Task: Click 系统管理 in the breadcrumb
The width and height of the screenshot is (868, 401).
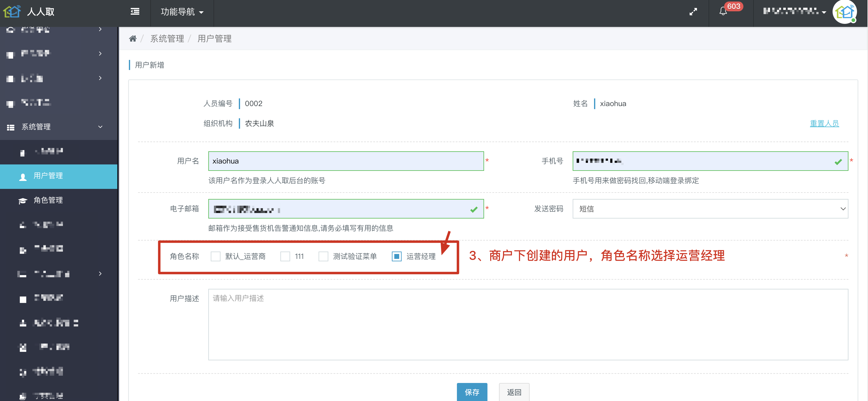Action: (x=167, y=39)
